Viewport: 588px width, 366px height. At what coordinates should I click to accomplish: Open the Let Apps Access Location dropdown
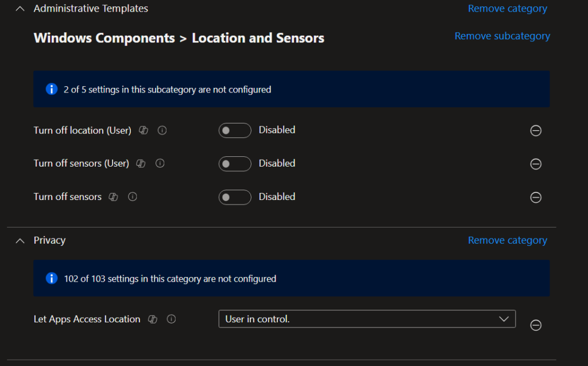coord(366,319)
